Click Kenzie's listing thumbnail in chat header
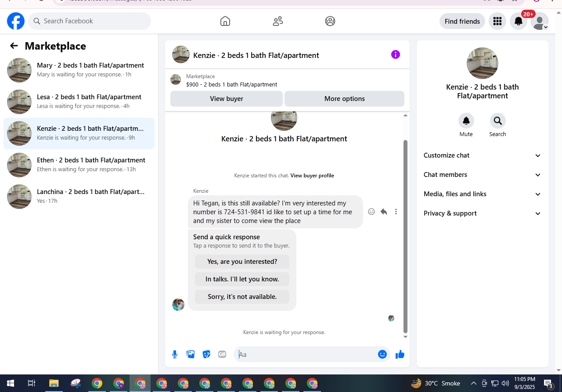 pos(181,54)
